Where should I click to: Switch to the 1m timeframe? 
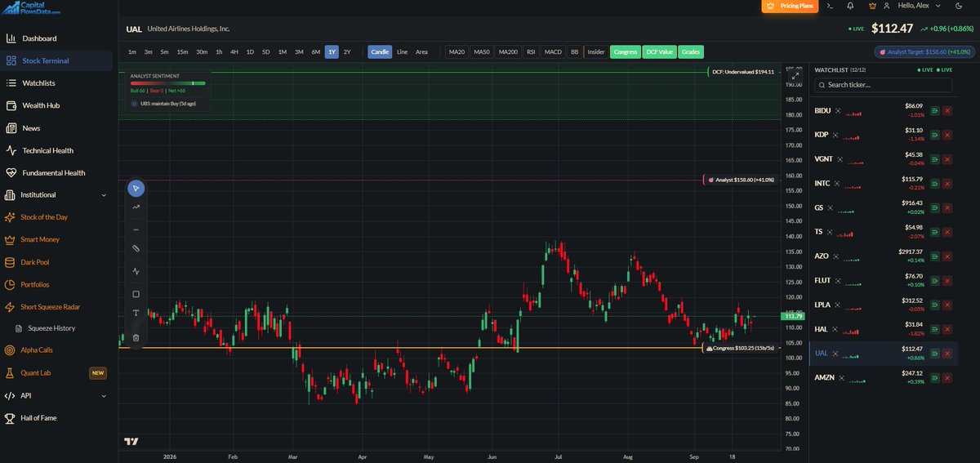(132, 52)
